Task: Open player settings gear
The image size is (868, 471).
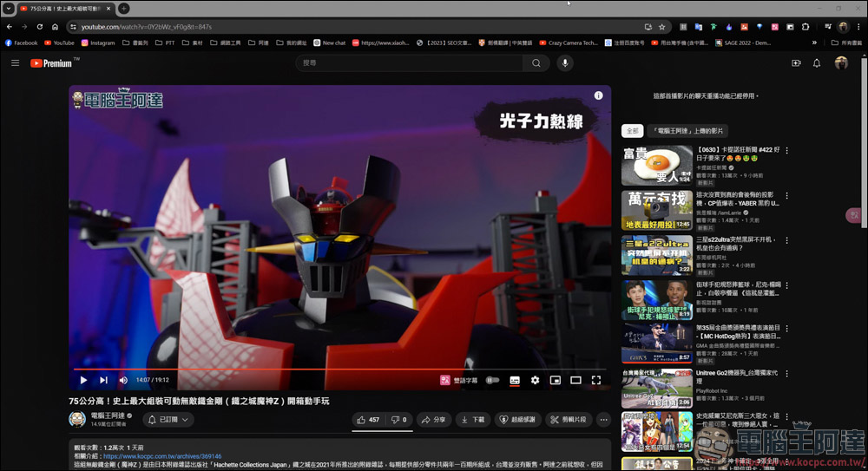Action: point(535,380)
